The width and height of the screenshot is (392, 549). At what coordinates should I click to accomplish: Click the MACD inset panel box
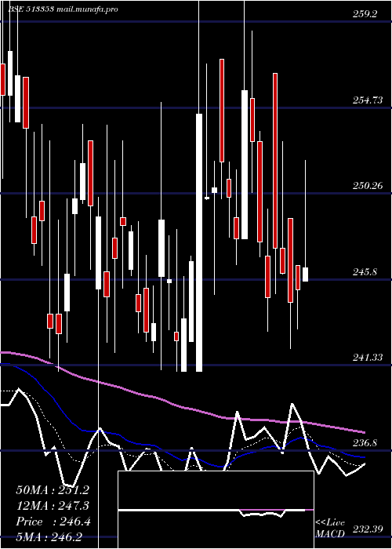pos(216,510)
